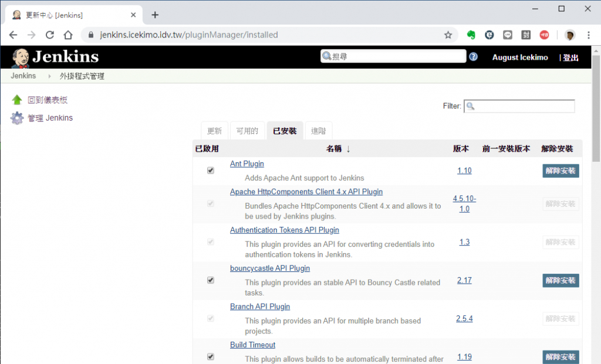
Task: Open Apache HttpComponents Client 4.x API Plugin link
Action: (306, 192)
